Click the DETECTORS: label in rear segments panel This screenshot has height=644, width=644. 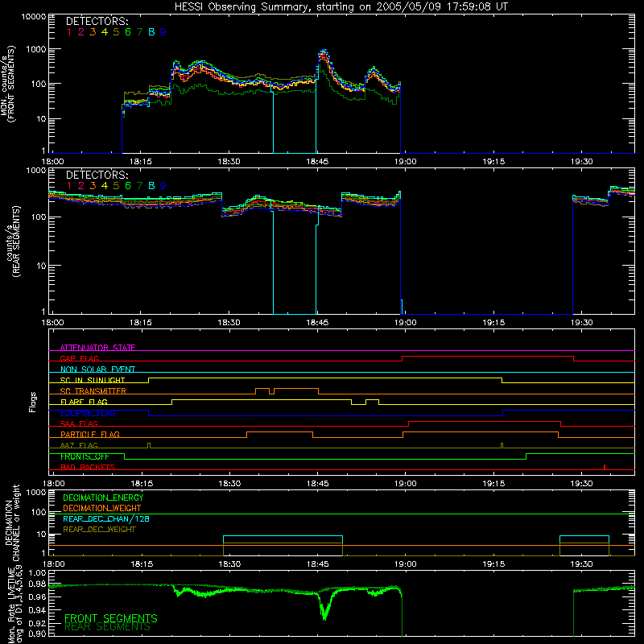pyautogui.click(x=97, y=175)
